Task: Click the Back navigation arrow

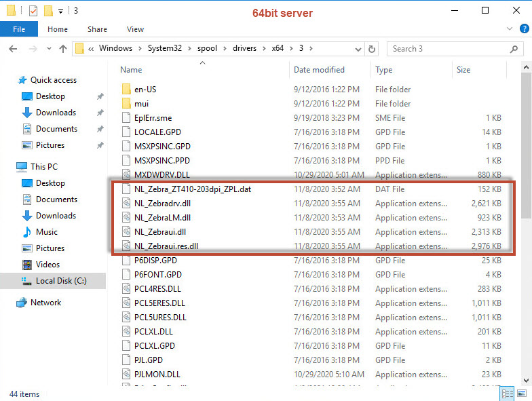Action: (12, 49)
